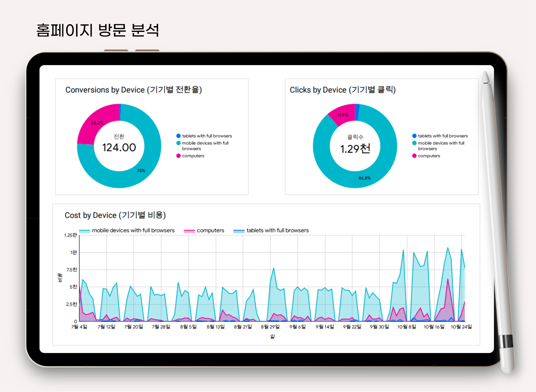Toggle mobile devices series in Cost chart legend
Image resolution: width=536 pixels, height=392 pixels.
point(127,230)
